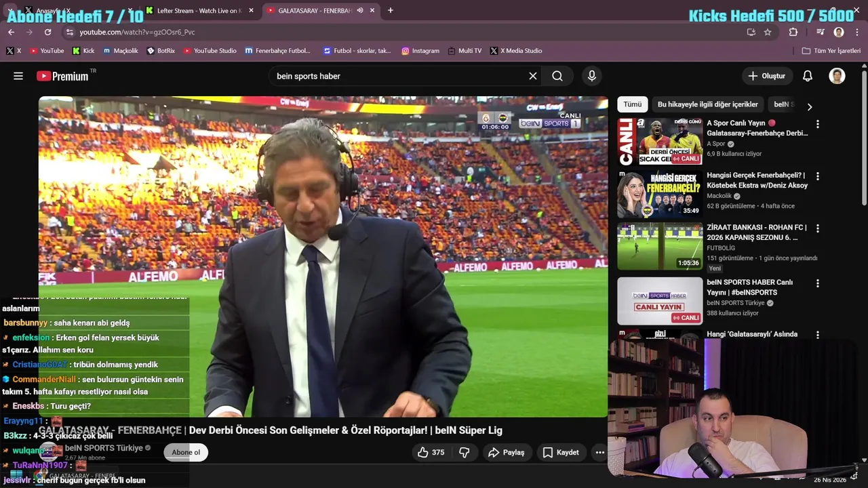Close the Lefter Stream tab

pyautogui.click(x=251, y=10)
